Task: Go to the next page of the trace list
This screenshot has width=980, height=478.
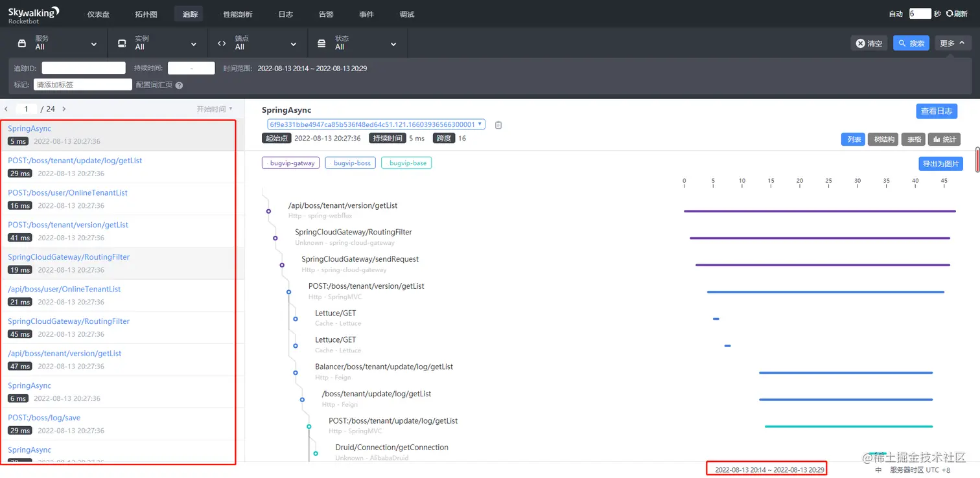Action: [x=64, y=109]
